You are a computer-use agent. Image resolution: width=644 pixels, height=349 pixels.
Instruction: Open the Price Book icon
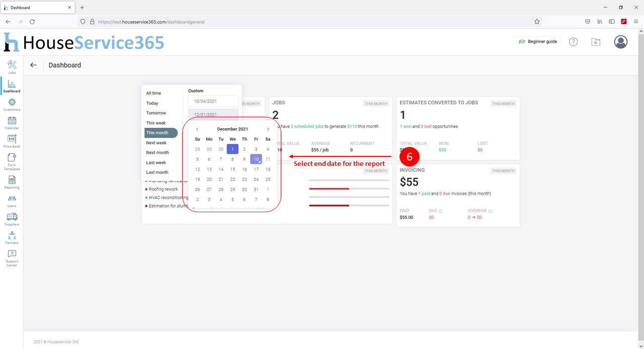[x=12, y=141]
